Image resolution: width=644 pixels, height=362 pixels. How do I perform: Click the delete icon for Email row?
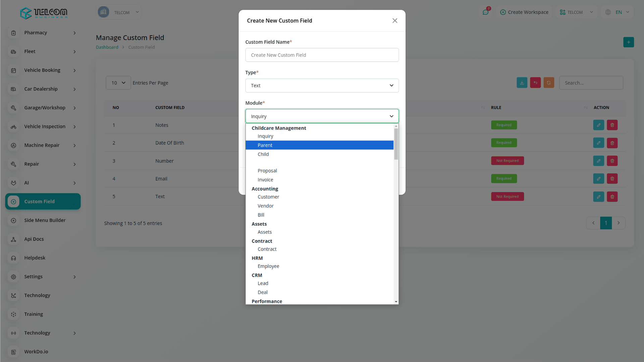[612, 179]
